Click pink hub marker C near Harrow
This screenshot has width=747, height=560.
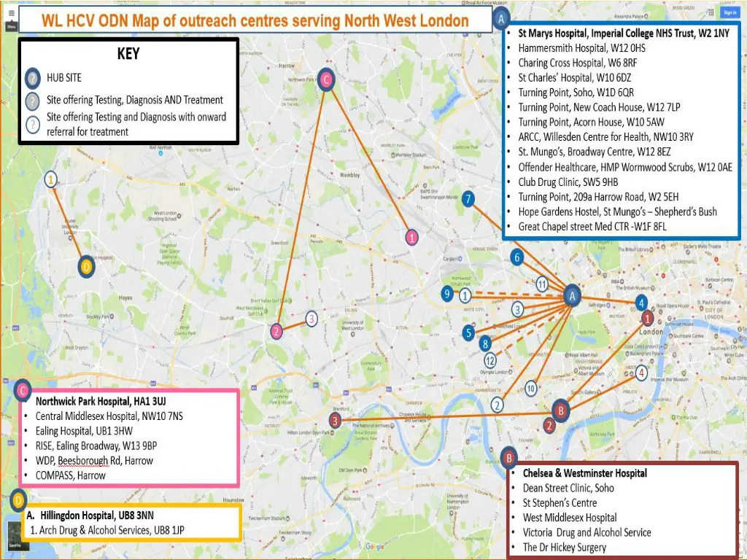(326, 79)
